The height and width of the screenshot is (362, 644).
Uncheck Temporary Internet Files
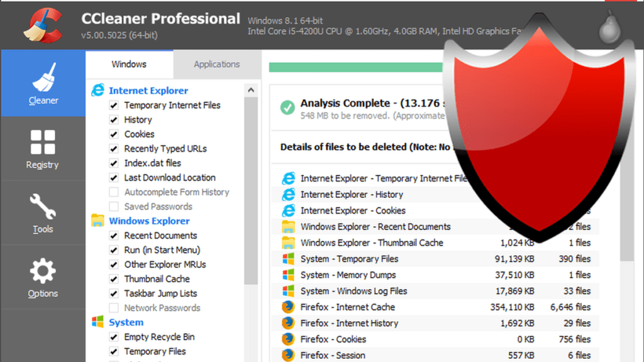[x=114, y=105]
